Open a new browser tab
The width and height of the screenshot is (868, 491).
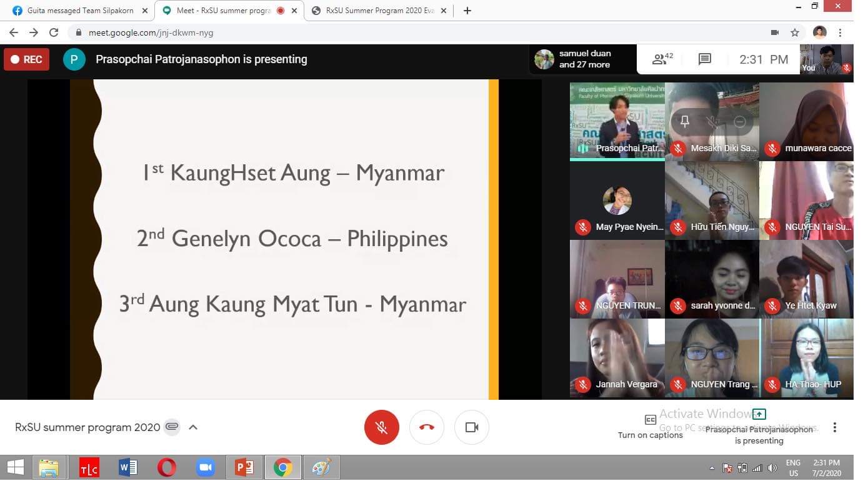[x=467, y=11]
